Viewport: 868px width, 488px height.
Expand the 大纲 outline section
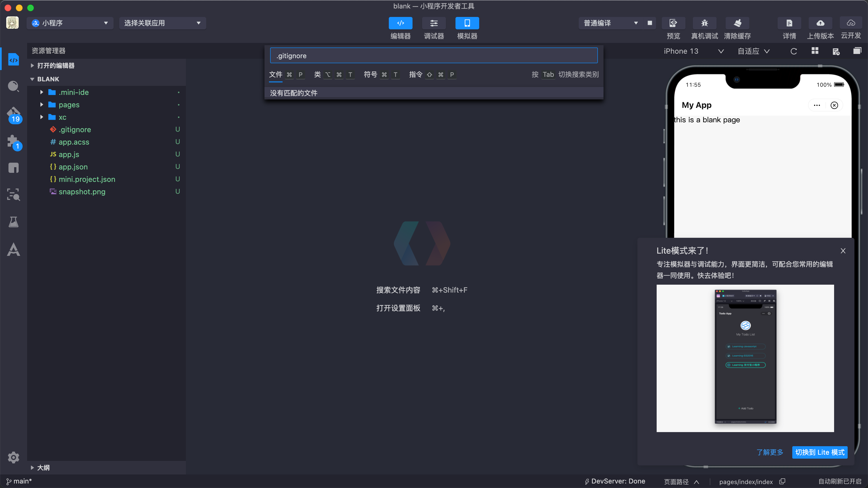coord(107,467)
